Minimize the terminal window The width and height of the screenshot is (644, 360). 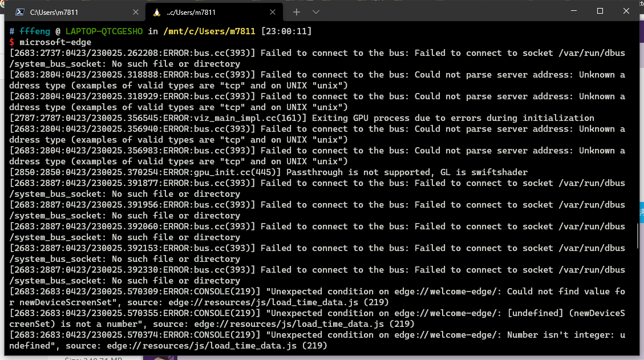(574, 11)
